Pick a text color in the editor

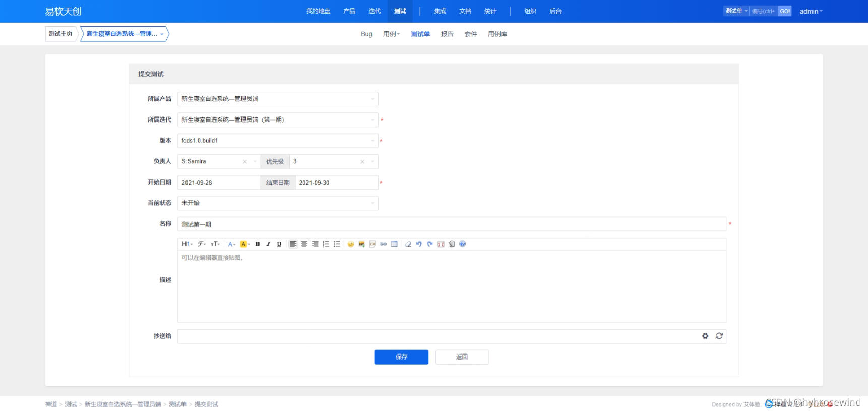coord(231,244)
